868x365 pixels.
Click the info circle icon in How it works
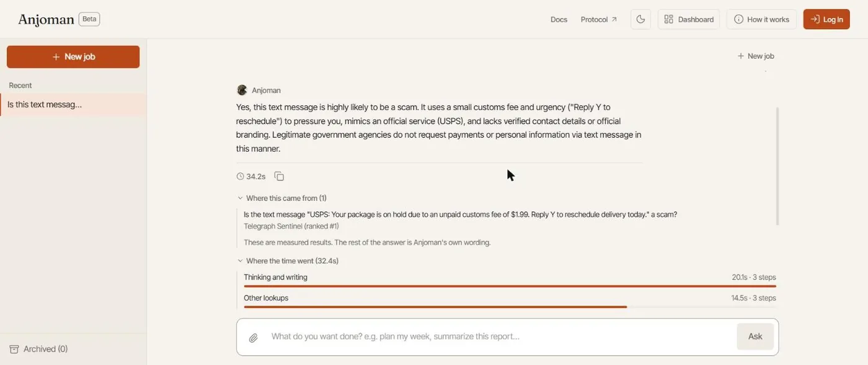coord(738,19)
